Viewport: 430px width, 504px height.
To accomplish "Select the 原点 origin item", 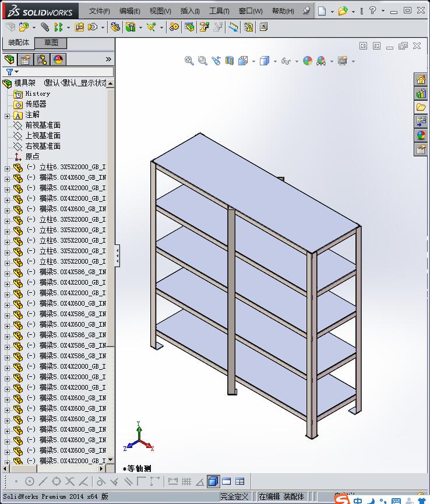I will tap(32, 156).
